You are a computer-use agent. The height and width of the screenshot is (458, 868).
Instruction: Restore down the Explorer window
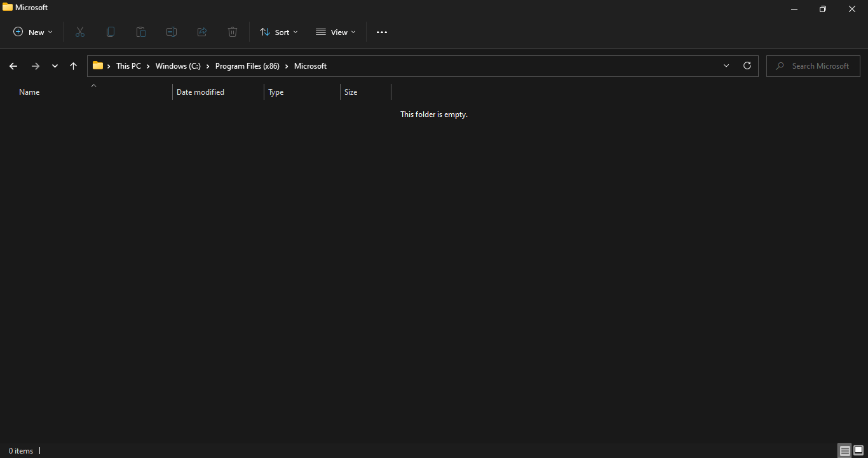pyautogui.click(x=823, y=9)
